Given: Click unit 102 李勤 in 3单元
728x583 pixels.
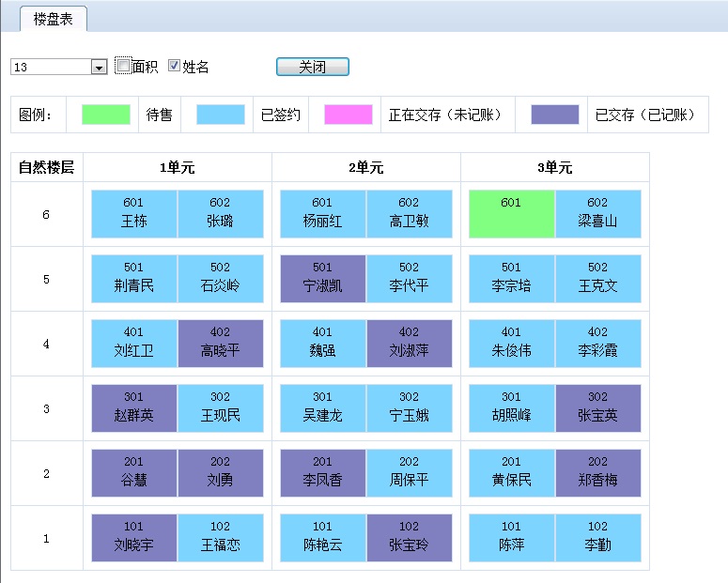Looking at the screenshot, I should [597, 538].
